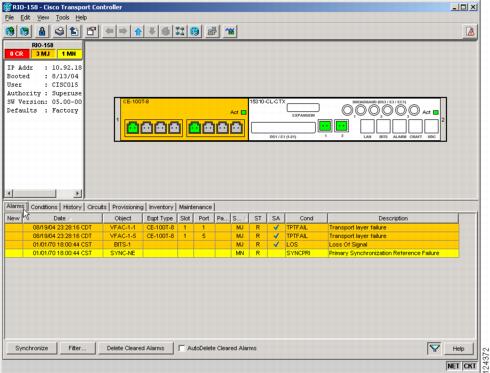The image size is (490, 373).
Task: Click the Delete Cleared Alarms button
Action: [x=135, y=348]
